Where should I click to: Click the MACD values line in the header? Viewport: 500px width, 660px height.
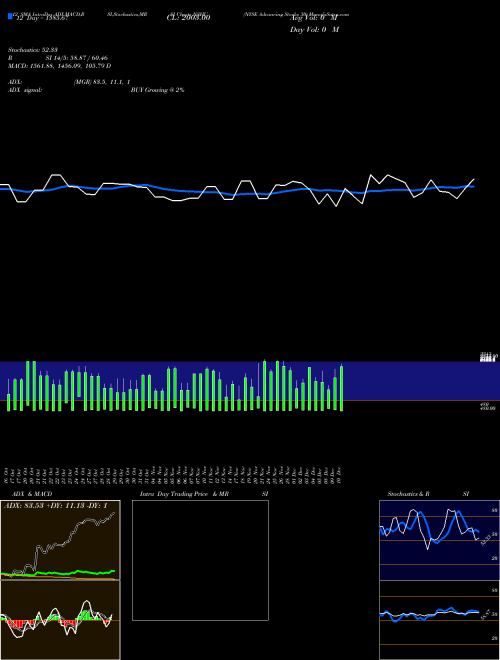[x=59, y=66]
